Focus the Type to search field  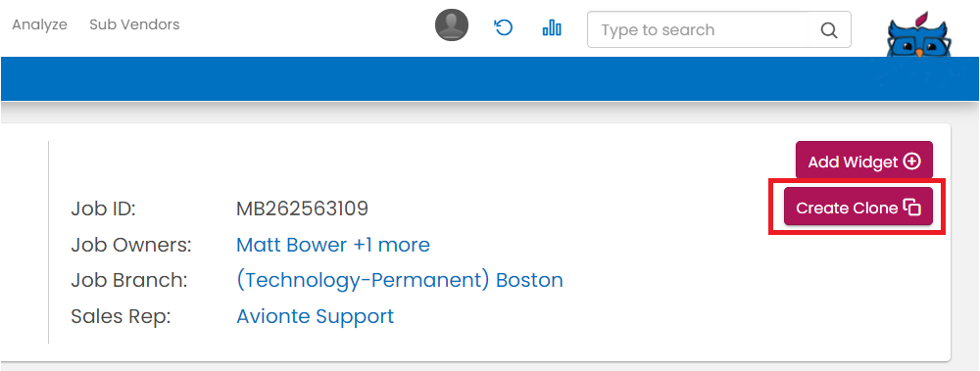coord(698,30)
